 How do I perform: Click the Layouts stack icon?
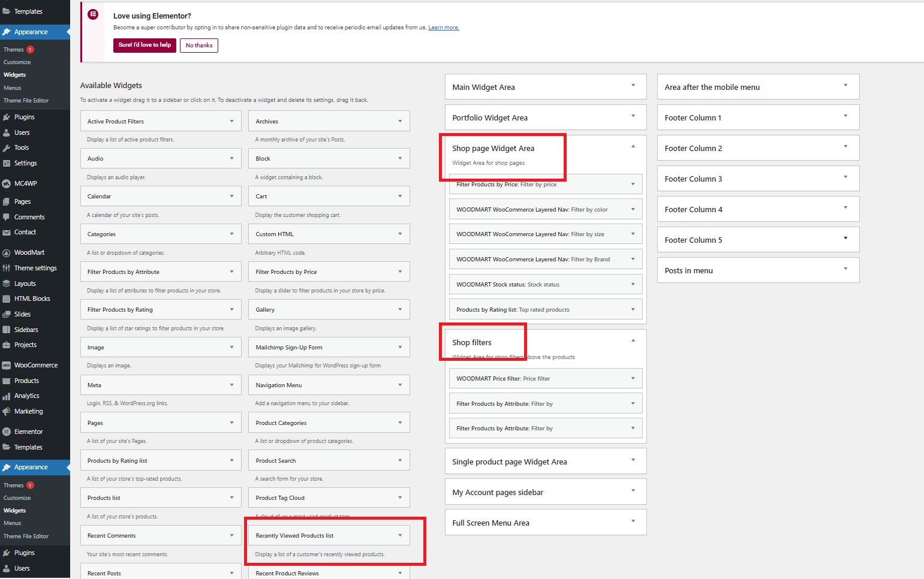(x=7, y=284)
